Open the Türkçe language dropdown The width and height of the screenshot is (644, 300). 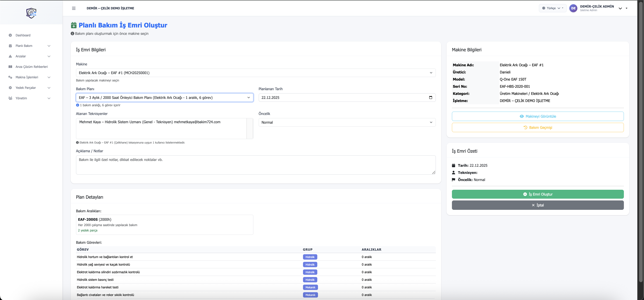click(552, 8)
